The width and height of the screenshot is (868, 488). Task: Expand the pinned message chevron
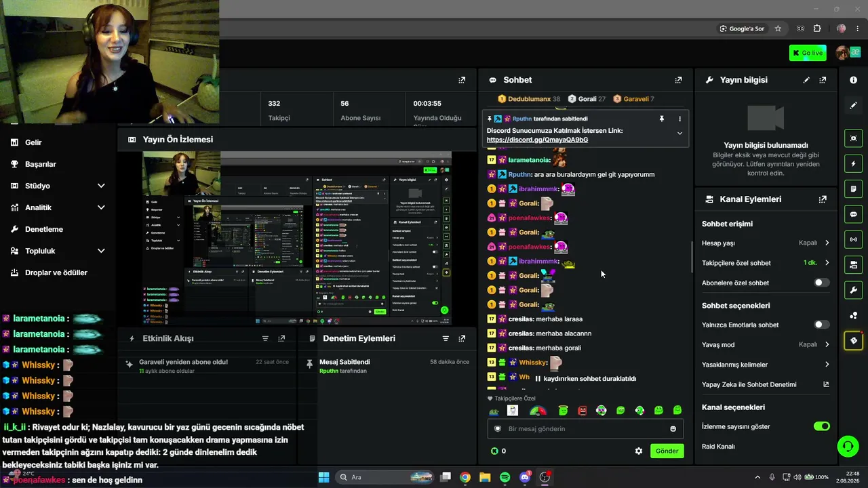[679, 134]
